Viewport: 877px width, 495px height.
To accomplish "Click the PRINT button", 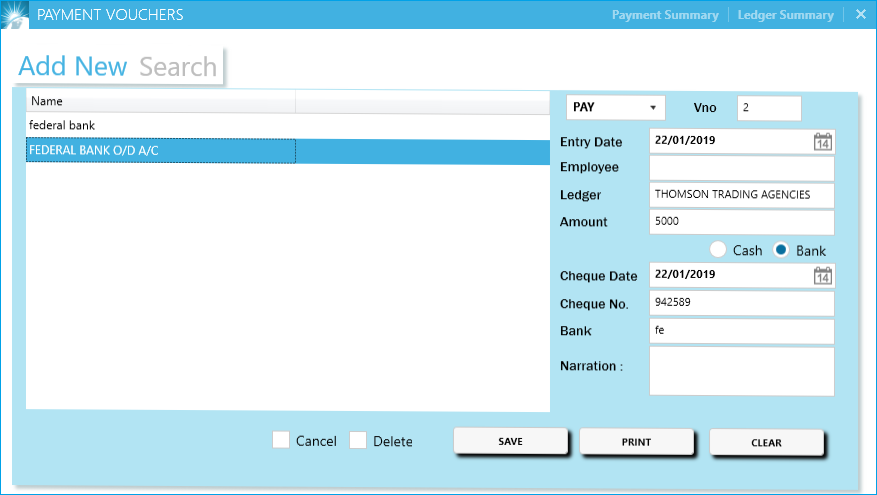I will click(636, 442).
